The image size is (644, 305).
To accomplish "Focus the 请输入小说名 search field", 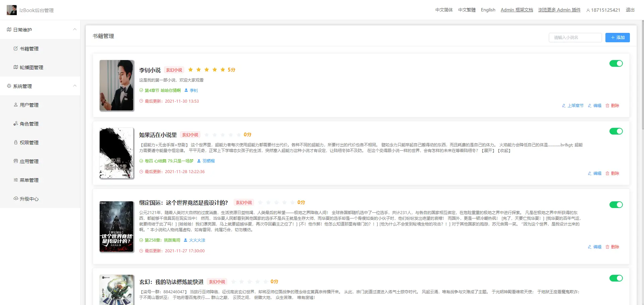I will point(575,38).
